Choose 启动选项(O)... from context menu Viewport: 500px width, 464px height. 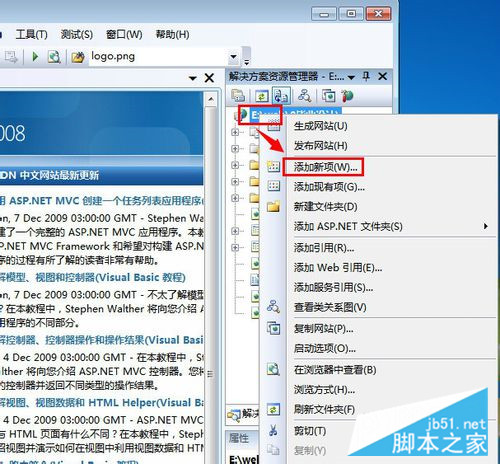click(x=392, y=349)
